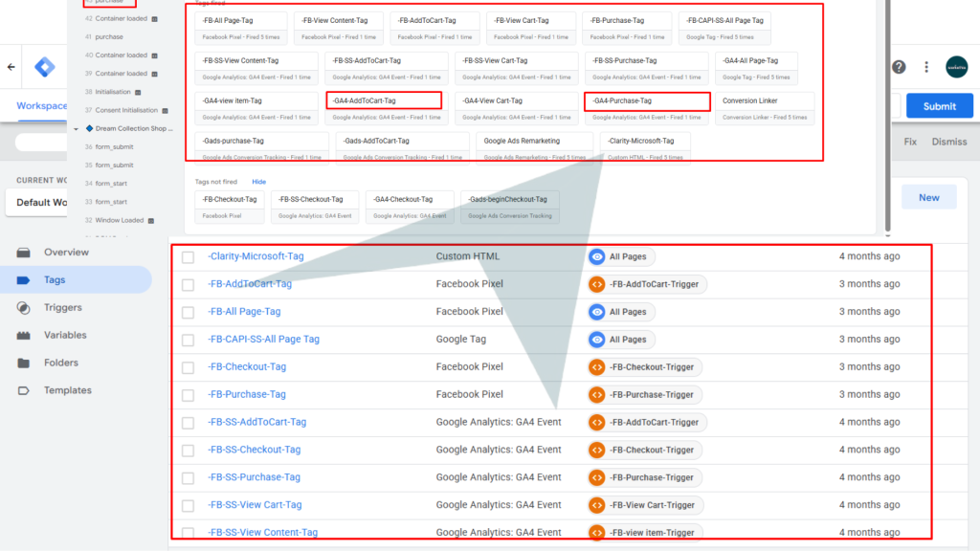Click the eye icon in the -FB-CAPI-SS-All Page Tag row

(x=597, y=340)
